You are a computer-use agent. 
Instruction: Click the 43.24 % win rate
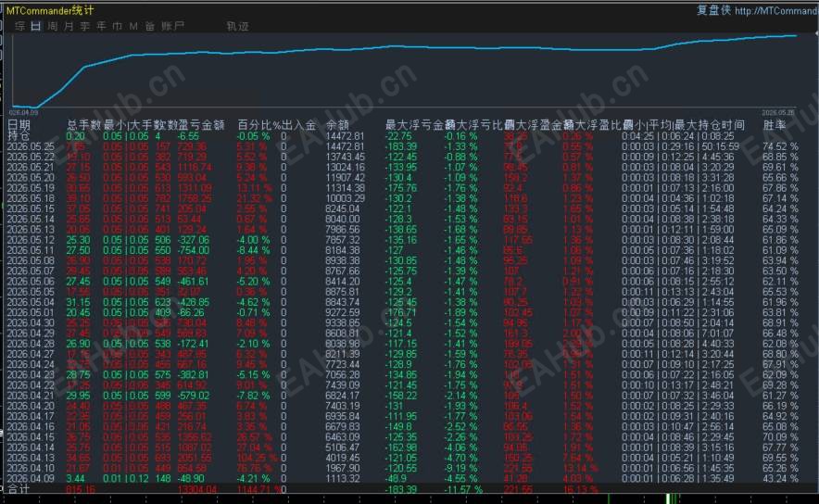[x=780, y=478]
